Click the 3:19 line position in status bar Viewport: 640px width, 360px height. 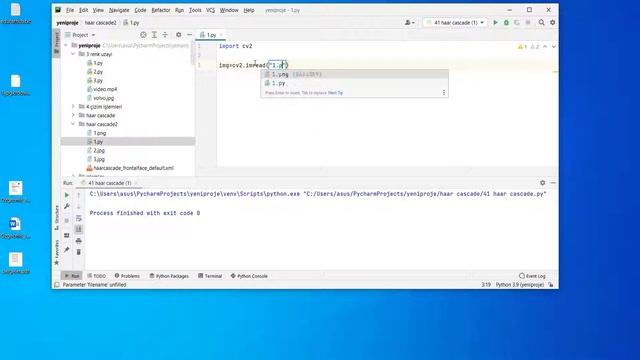486,285
